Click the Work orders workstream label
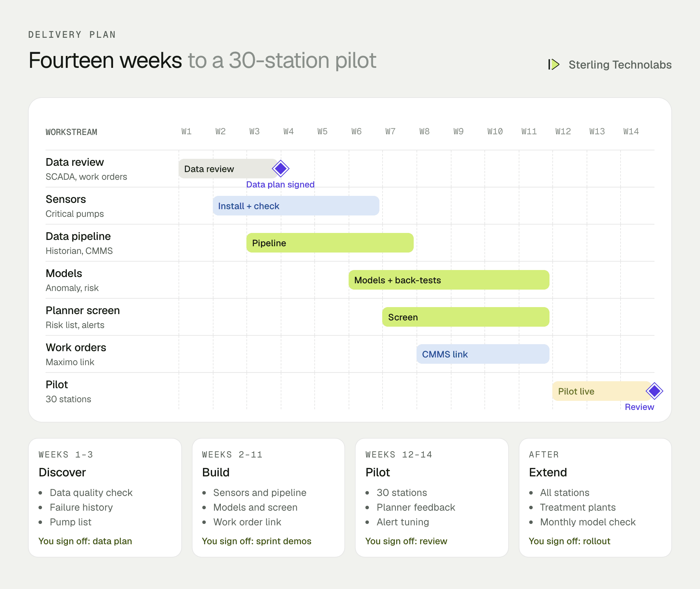700x589 pixels. pyautogui.click(x=76, y=347)
